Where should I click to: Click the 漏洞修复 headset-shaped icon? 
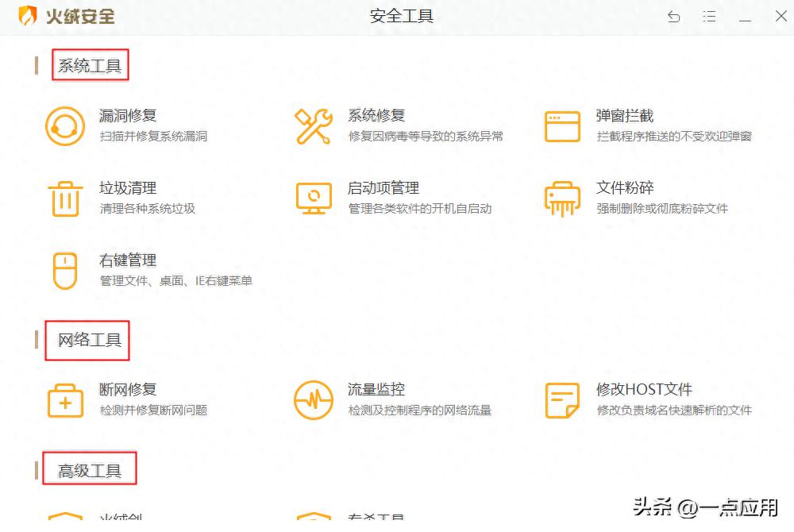click(x=64, y=126)
